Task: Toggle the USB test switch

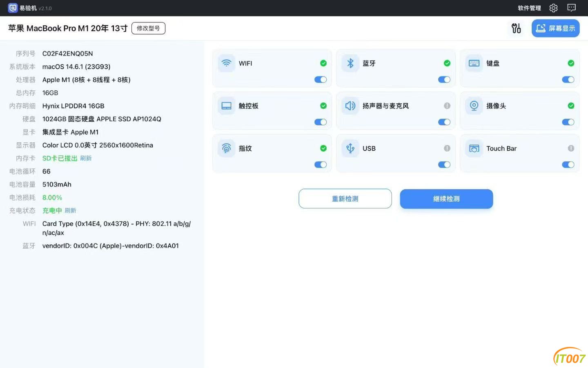Action: point(444,165)
